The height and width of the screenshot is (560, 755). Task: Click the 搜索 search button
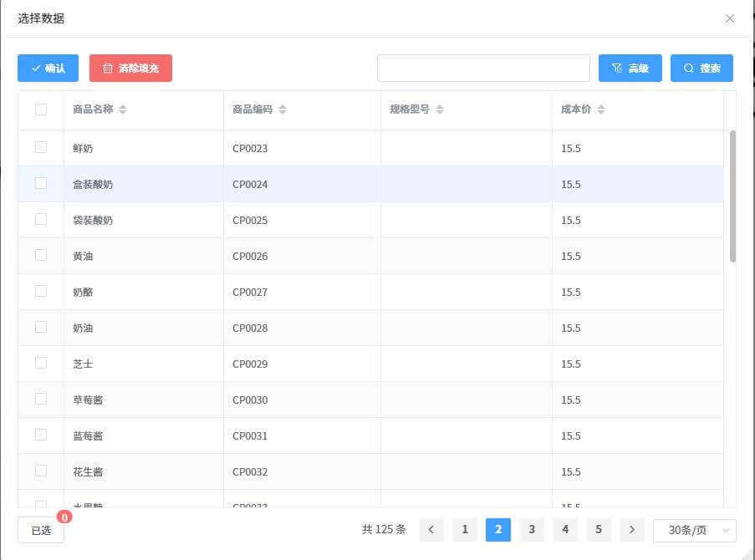[701, 69]
